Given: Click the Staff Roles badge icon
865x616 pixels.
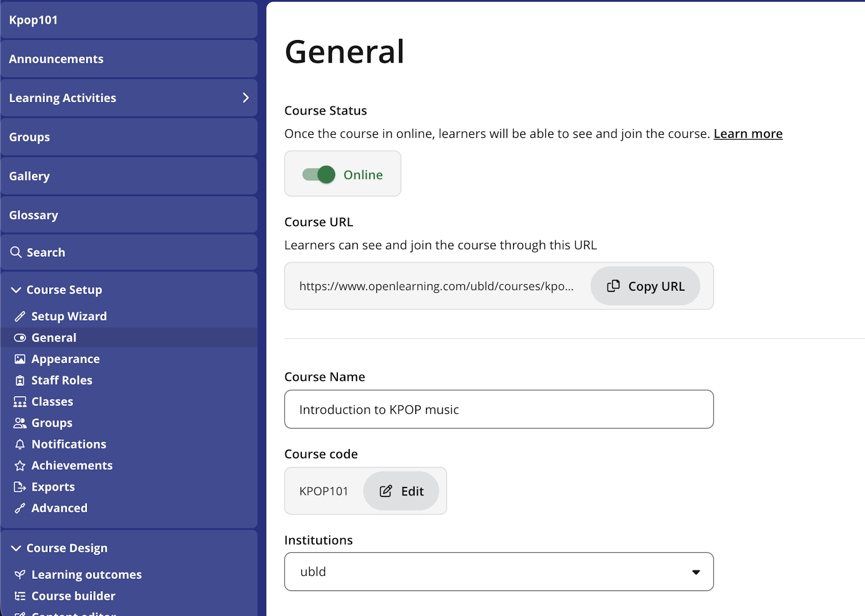Looking at the screenshot, I should pos(20,380).
